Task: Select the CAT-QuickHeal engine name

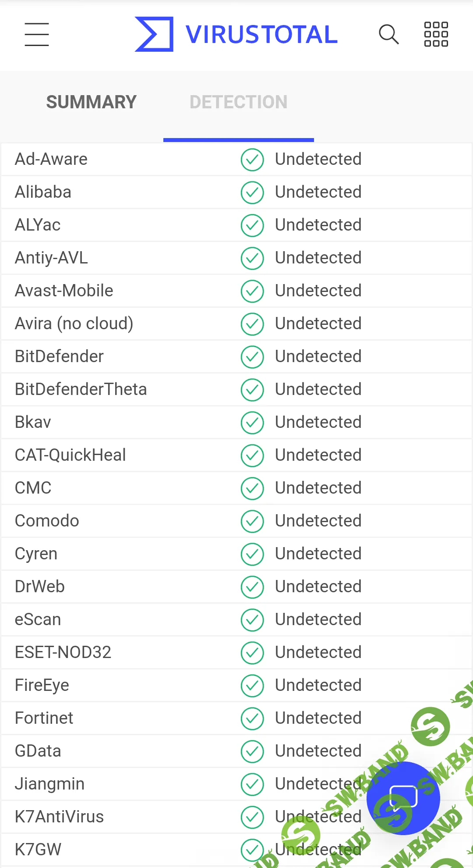Action: click(x=71, y=455)
